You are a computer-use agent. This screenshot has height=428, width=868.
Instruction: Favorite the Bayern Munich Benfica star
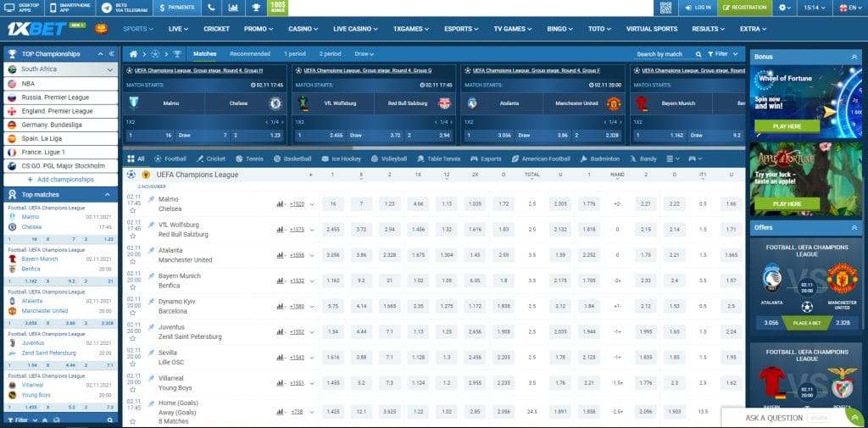click(132, 286)
